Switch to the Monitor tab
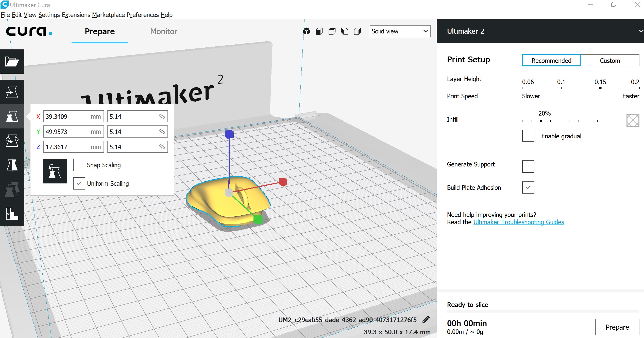 tap(164, 31)
